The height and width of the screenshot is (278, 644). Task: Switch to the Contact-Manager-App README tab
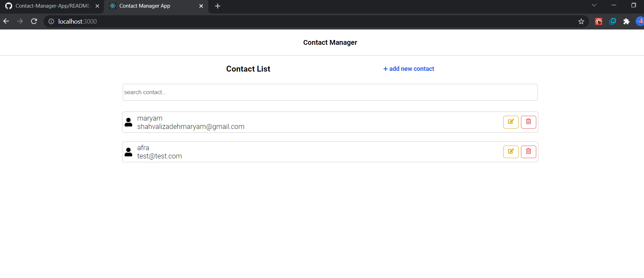tap(52, 6)
